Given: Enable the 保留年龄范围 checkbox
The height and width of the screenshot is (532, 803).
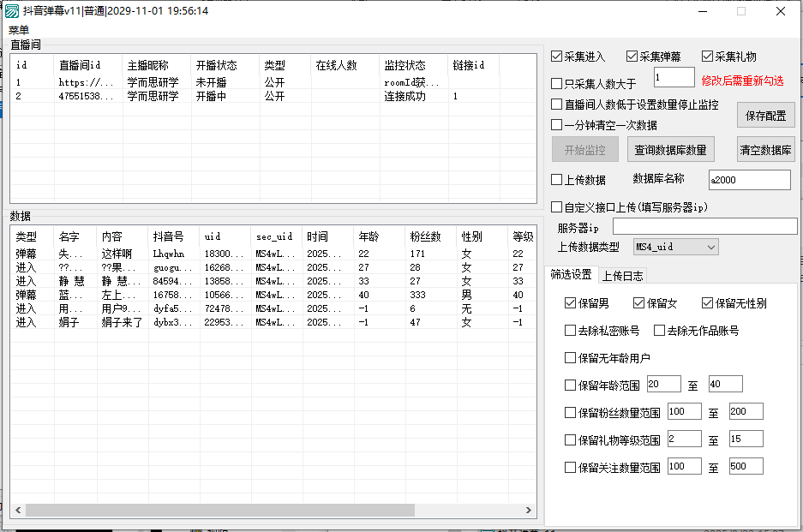Looking at the screenshot, I should click(571, 385).
